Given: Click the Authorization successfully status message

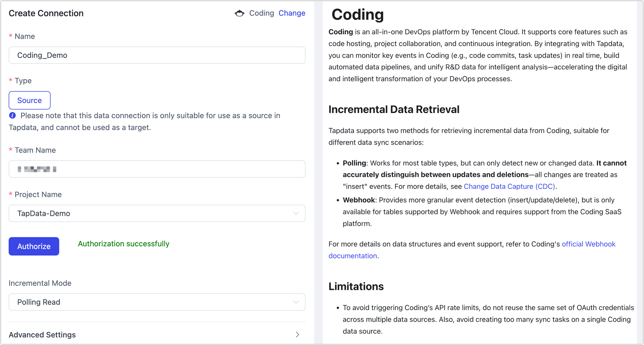Looking at the screenshot, I should click(123, 243).
